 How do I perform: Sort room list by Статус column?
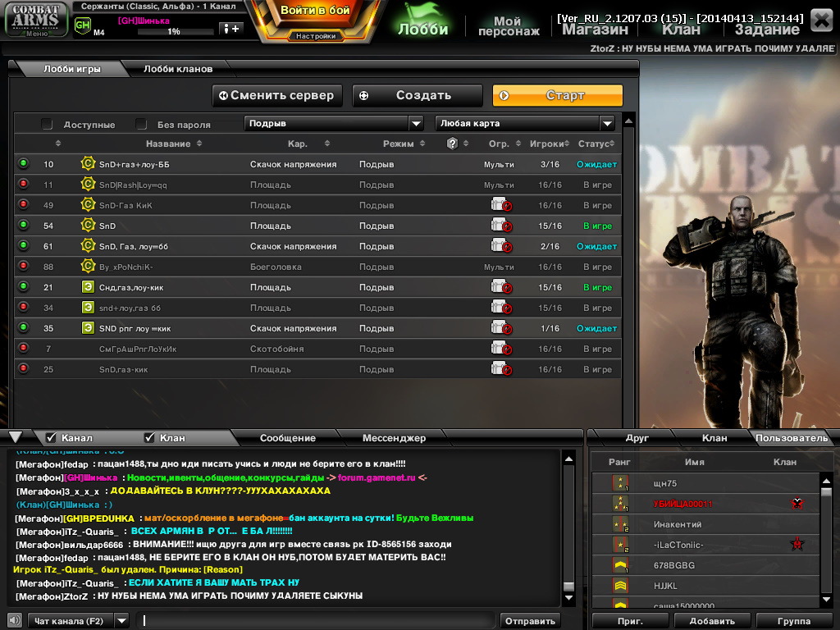(x=596, y=144)
